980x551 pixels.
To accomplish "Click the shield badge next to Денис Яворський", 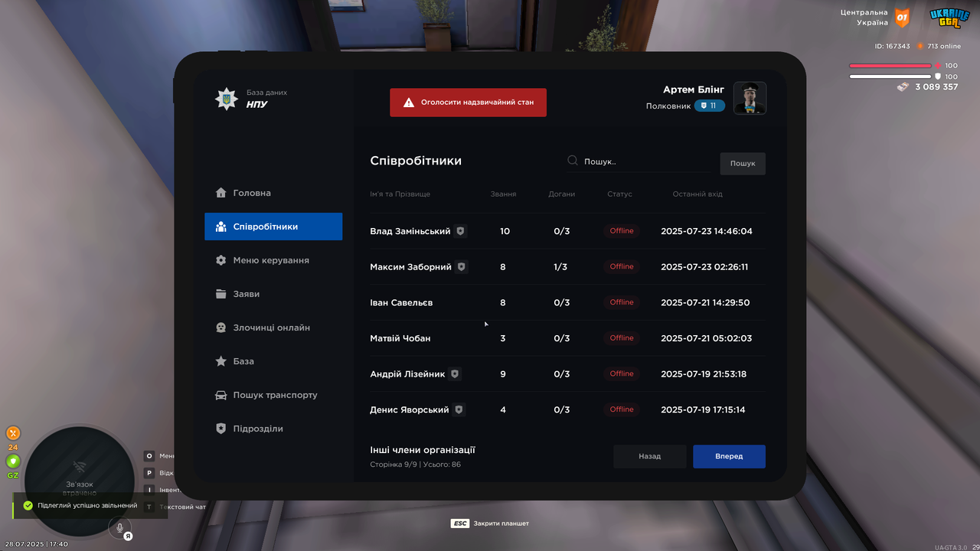I will click(459, 409).
